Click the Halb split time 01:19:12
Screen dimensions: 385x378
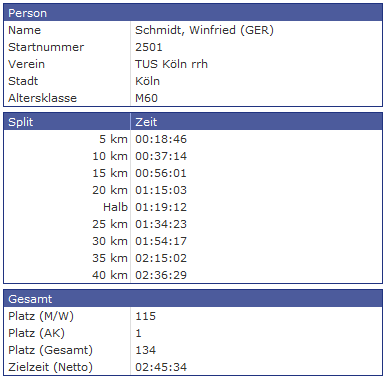161,207
